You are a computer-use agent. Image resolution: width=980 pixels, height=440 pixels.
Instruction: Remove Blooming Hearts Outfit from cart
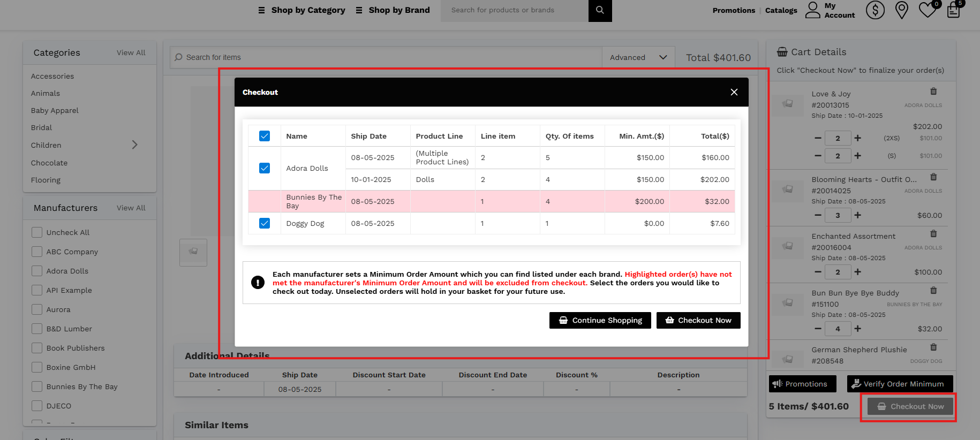point(933,177)
